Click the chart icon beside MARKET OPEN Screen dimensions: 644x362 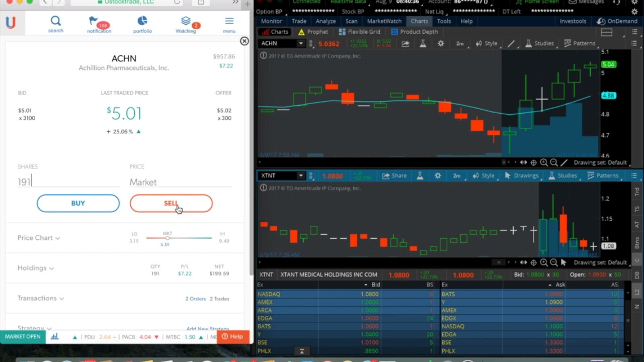click(54, 336)
